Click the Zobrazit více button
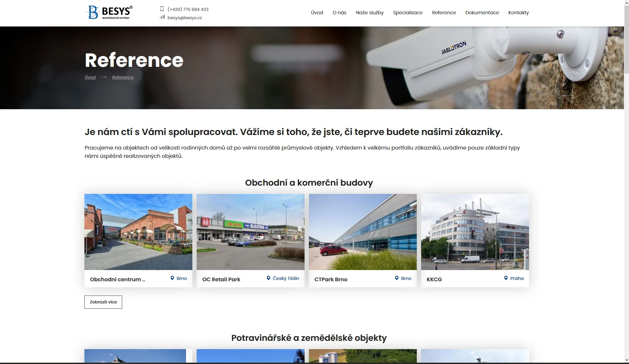The height and width of the screenshot is (364, 629). tap(103, 302)
